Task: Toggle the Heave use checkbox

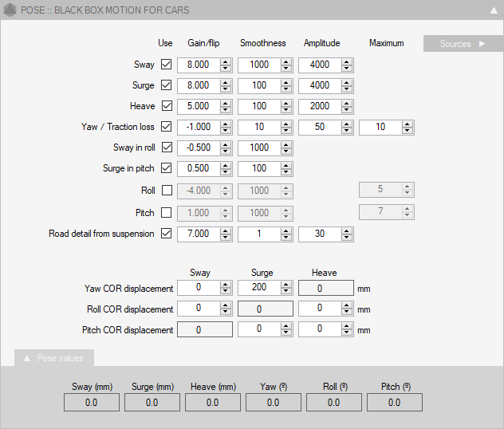Action: pyautogui.click(x=167, y=106)
